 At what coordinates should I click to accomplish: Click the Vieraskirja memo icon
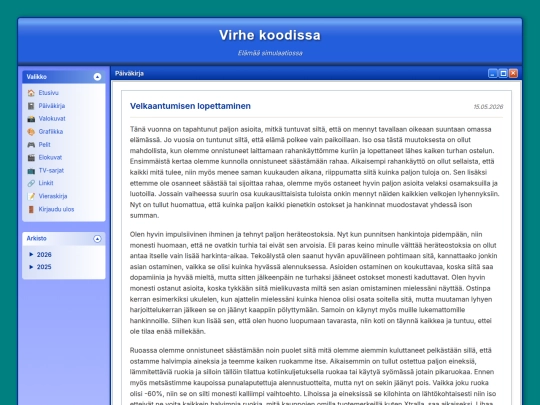pyautogui.click(x=31, y=196)
